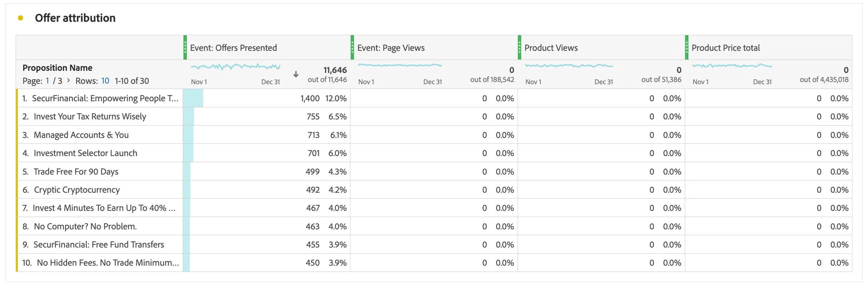Click the 492 offers presented value
Image resolution: width=868 pixels, height=286 pixels.
(x=313, y=190)
